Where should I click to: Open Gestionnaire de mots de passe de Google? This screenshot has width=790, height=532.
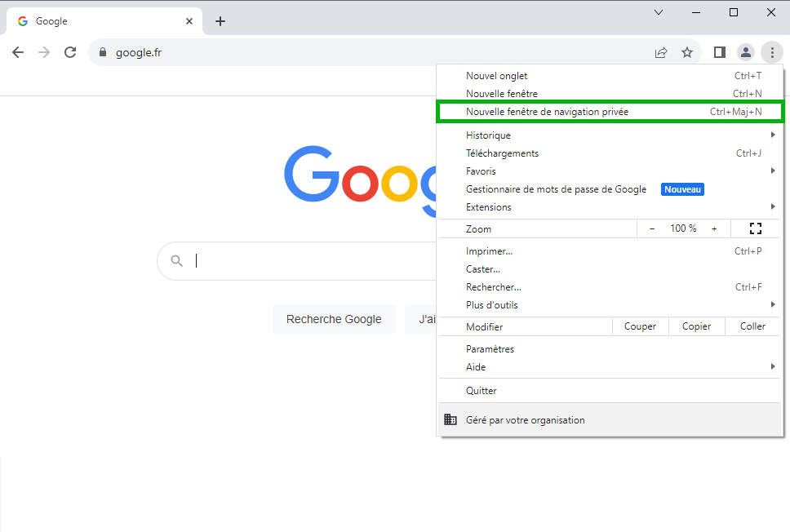[610, 189]
